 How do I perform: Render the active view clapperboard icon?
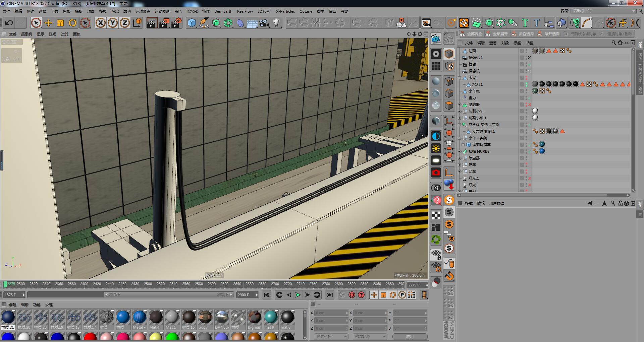tap(152, 23)
